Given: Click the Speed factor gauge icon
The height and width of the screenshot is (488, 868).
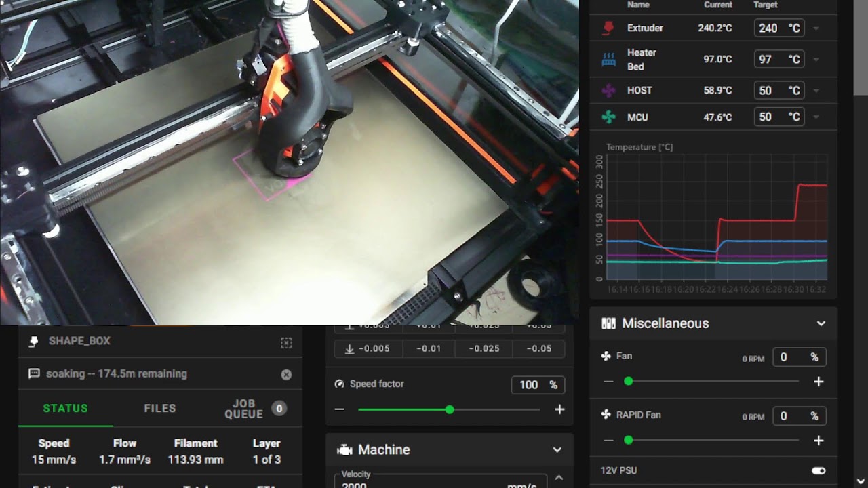Looking at the screenshot, I should 340,384.
